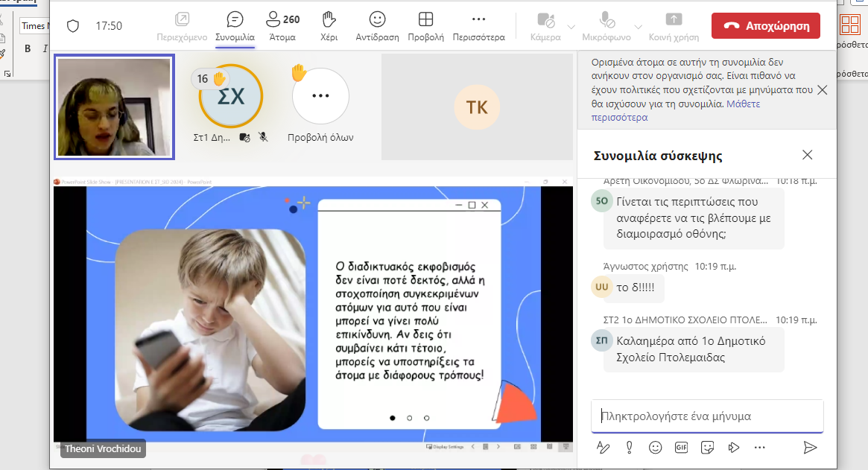Click the Times font box in Word

point(35,26)
